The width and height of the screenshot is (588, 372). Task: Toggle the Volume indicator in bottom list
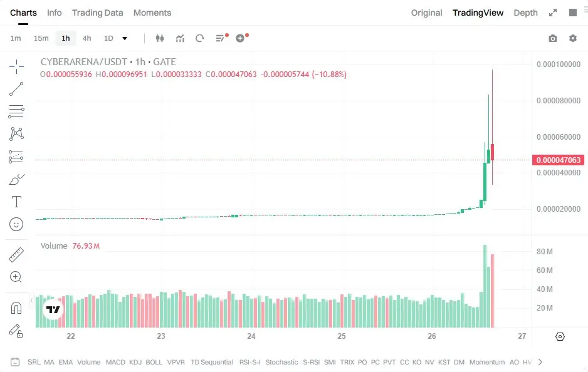click(x=89, y=362)
